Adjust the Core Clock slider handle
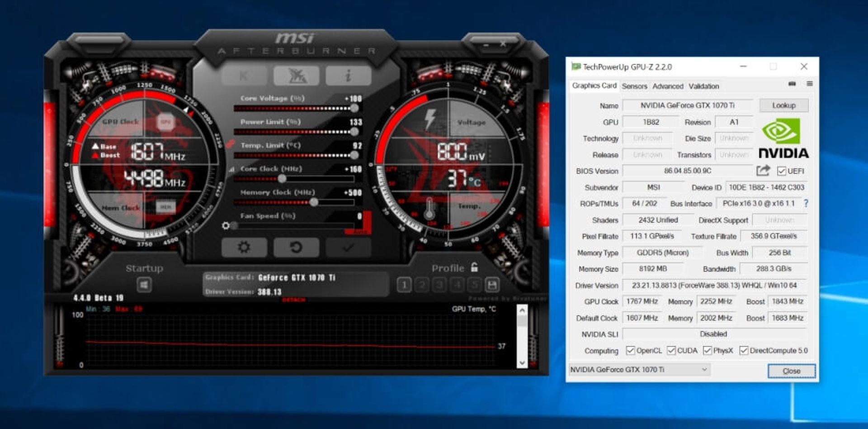The height and width of the screenshot is (429, 868). pos(282,179)
